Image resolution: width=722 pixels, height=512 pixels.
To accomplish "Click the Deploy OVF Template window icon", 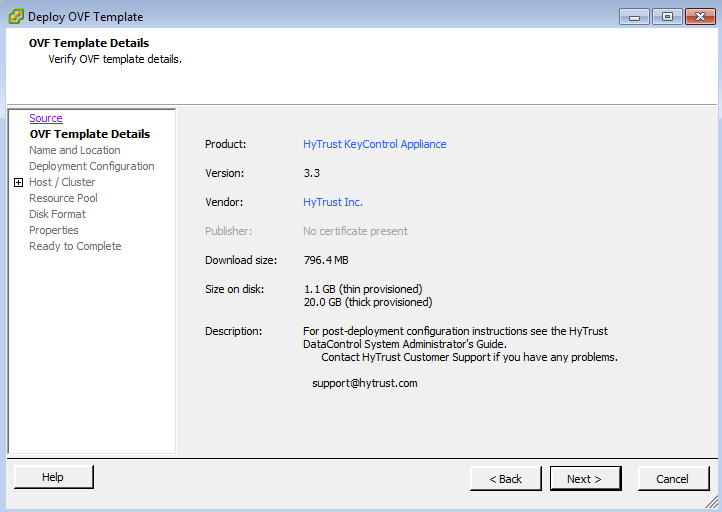I will point(16,17).
